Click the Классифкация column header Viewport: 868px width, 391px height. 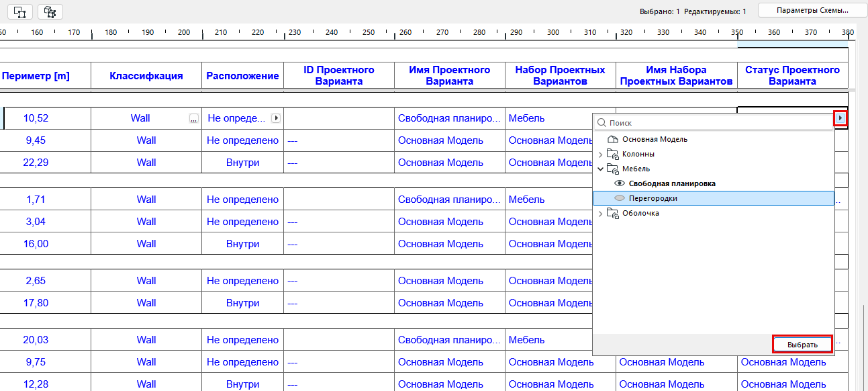pyautogui.click(x=146, y=76)
